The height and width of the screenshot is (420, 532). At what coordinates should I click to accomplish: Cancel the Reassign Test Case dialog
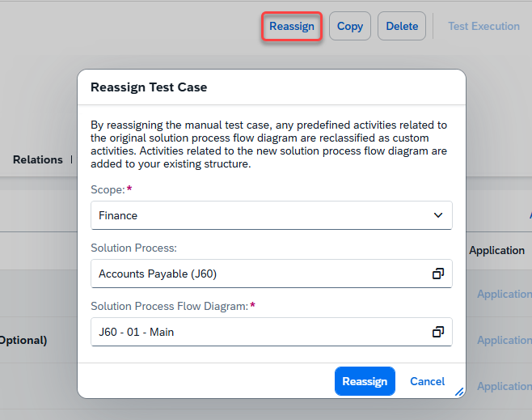[427, 381]
